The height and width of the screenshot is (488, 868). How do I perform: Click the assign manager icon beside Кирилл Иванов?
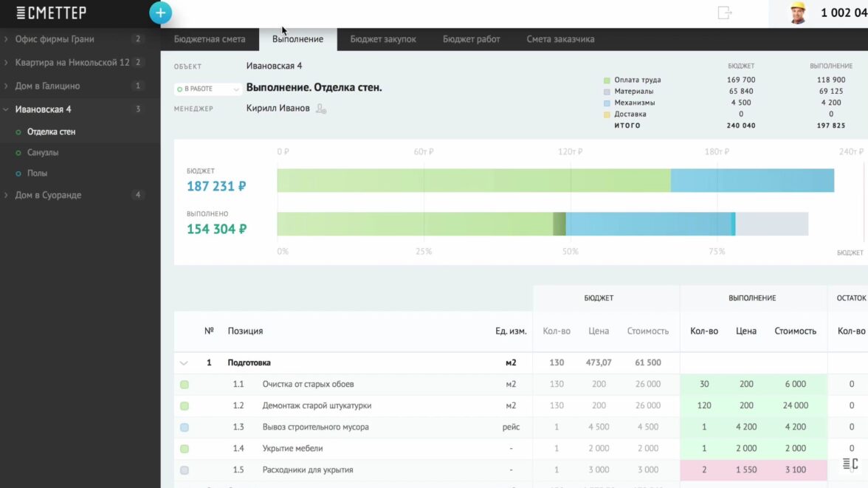tap(321, 109)
